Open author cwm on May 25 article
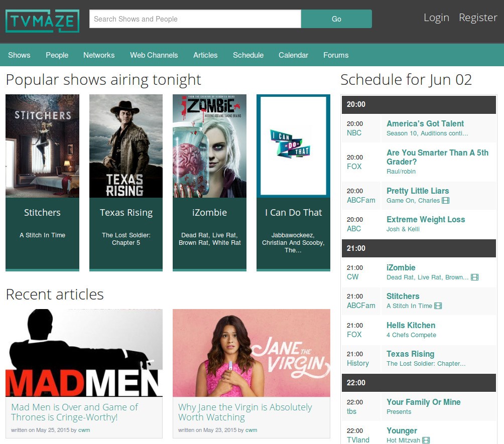The height and width of the screenshot is (444, 504). click(x=84, y=430)
